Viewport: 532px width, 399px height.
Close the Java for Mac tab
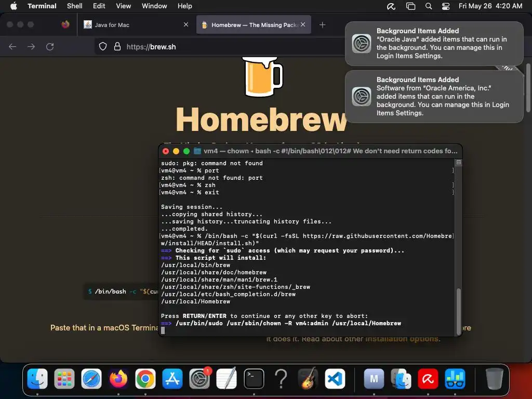[186, 24]
